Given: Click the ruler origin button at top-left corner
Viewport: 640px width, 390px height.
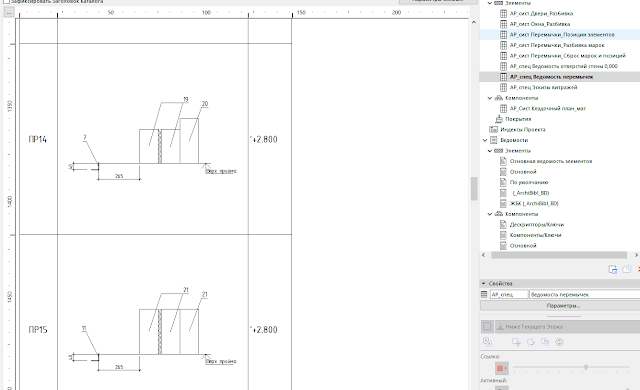Looking at the screenshot, I should point(9,13).
